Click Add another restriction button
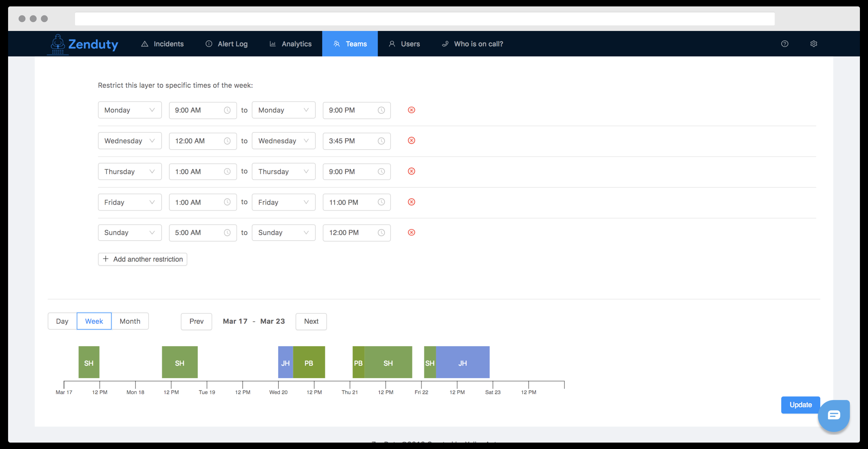This screenshot has height=449, width=868. [x=143, y=259]
